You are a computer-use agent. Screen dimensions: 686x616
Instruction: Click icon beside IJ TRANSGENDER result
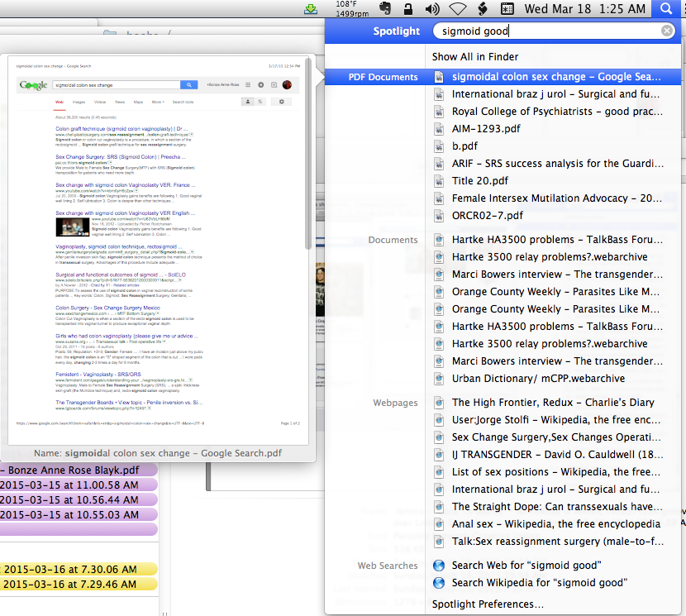[439, 455]
